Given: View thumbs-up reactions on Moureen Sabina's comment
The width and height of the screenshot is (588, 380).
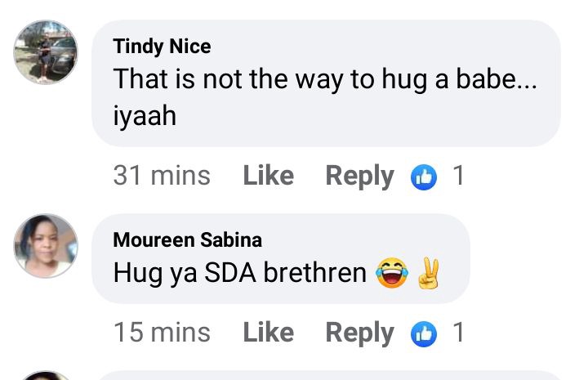Looking at the screenshot, I should [x=424, y=334].
